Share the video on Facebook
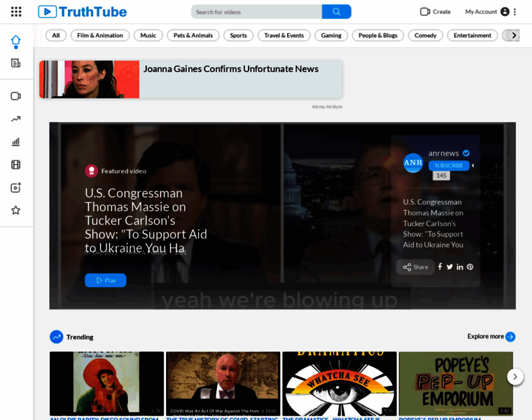The height and width of the screenshot is (420, 532). [440, 267]
